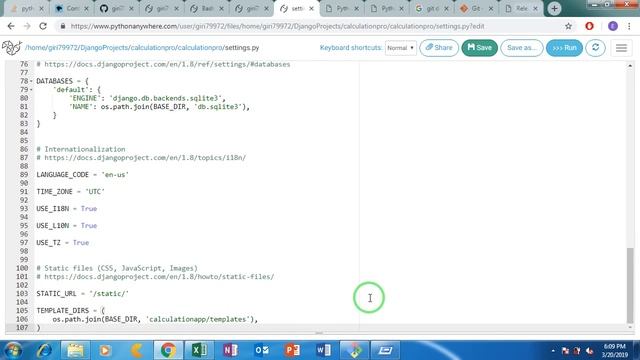Click the browser address bar URL
The image size is (640, 360).
278,26
